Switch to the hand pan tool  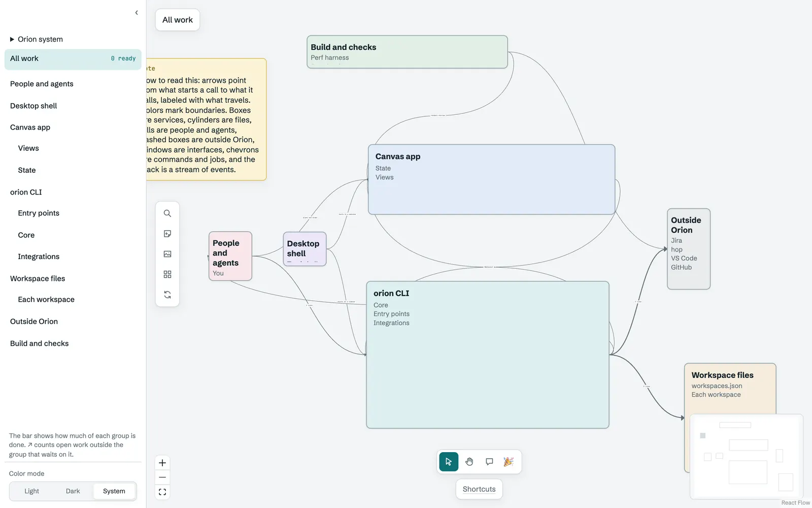pyautogui.click(x=469, y=462)
